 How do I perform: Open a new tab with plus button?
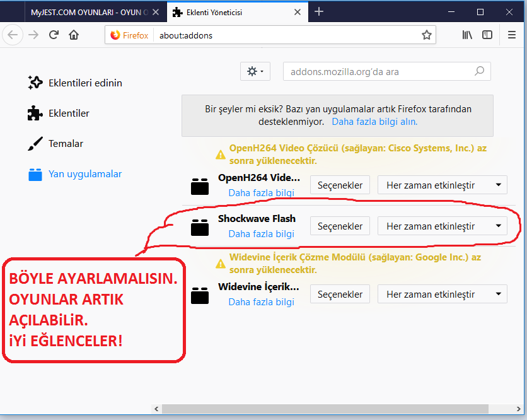point(318,12)
